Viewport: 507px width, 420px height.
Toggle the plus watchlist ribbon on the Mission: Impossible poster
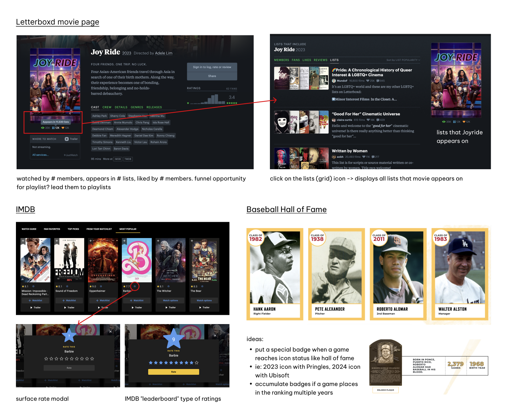point(23,241)
